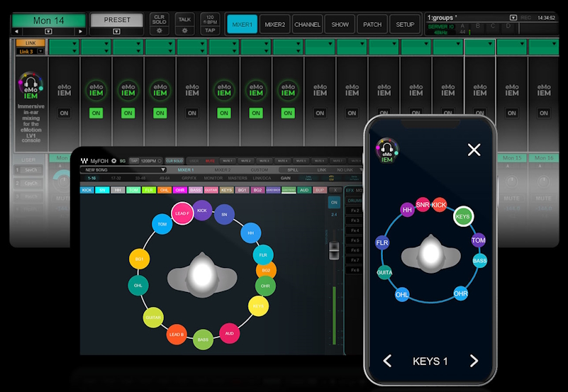Click the purple TOM node on the phone
Screen dimensions: 568x392
coord(479,241)
